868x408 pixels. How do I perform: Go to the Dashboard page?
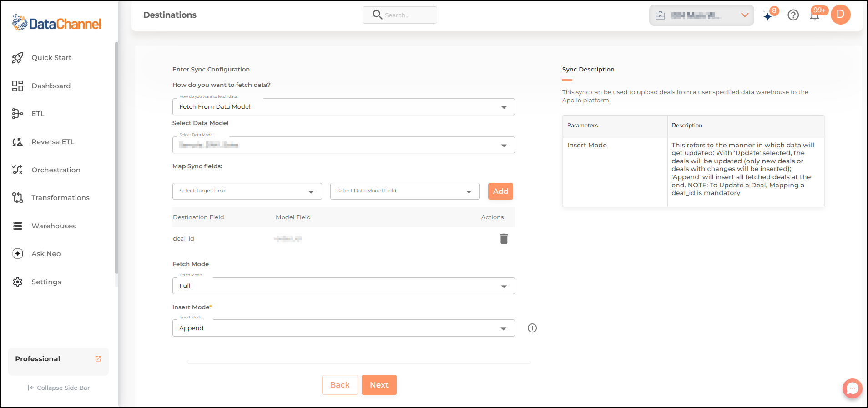pos(51,86)
